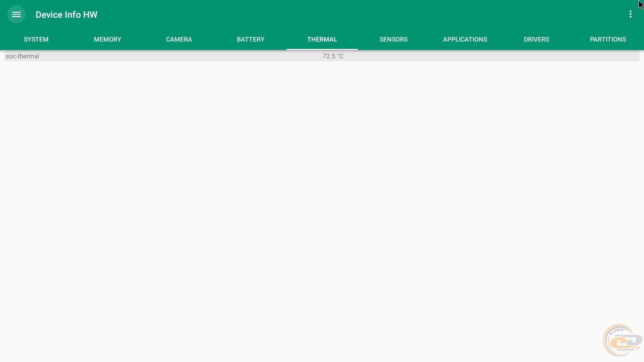This screenshot has height=362, width=644.
Task: Click the GECID watermark logo
Action: [622, 340]
